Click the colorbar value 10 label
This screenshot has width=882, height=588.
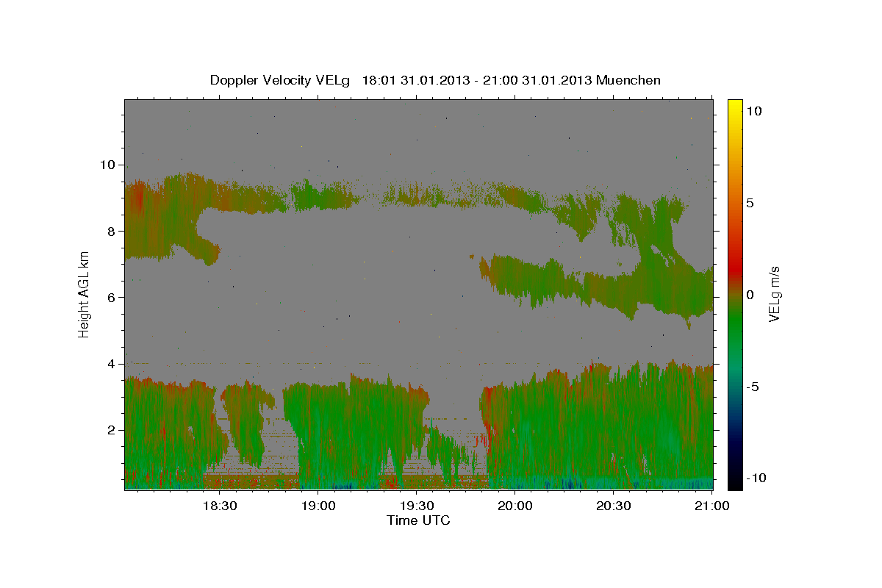pos(754,111)
